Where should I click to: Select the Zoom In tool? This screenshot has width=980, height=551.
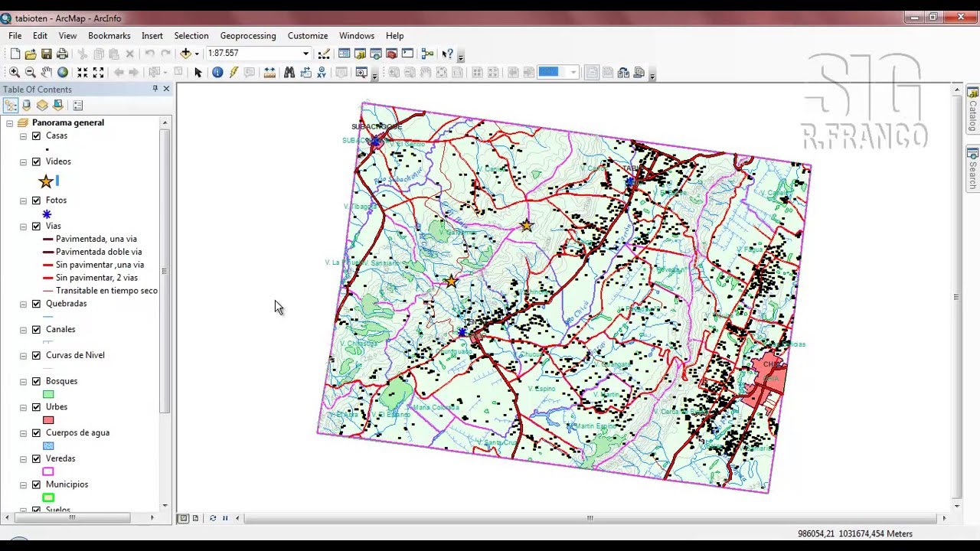click(14, 72)
